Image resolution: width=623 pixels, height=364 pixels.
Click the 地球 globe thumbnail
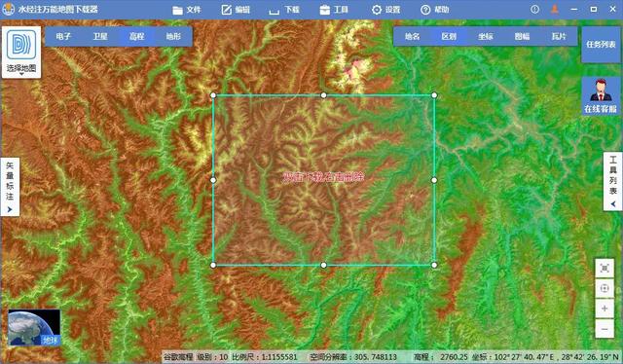pyautogui.click(x=34, y=328)
